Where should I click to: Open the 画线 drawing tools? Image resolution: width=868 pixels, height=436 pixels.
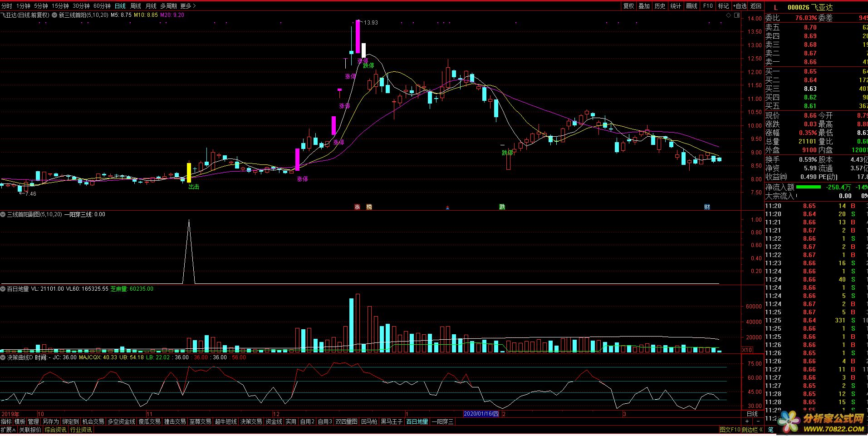[x=691, y=6]
